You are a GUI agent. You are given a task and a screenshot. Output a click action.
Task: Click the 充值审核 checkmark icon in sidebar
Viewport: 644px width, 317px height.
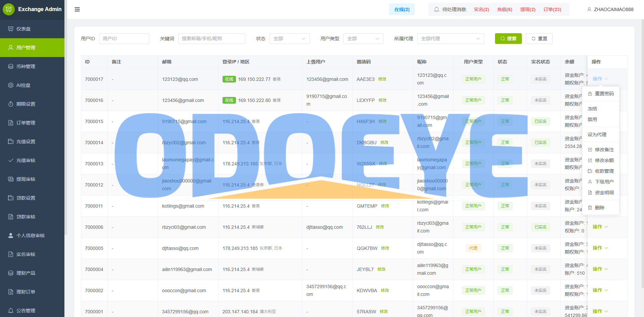[11, 160]
